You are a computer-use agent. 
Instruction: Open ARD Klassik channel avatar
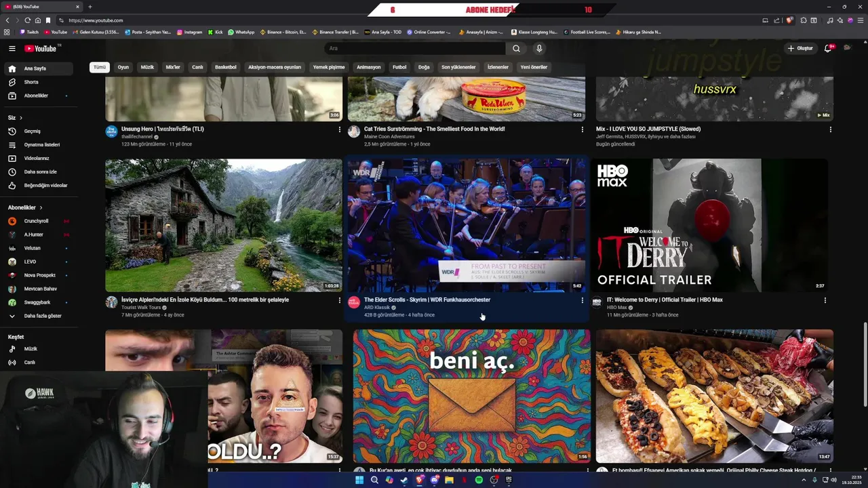coord(354,302)
